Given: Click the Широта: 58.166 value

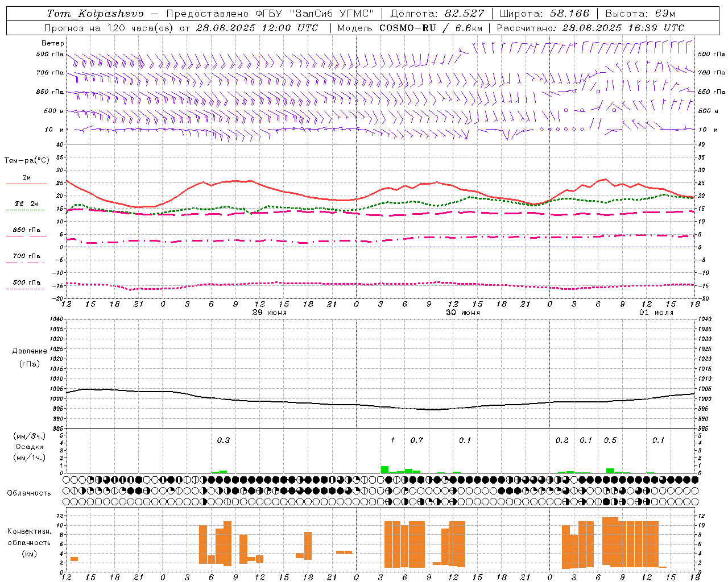Looking at the screenshot, I should click(x=545, y=14).
